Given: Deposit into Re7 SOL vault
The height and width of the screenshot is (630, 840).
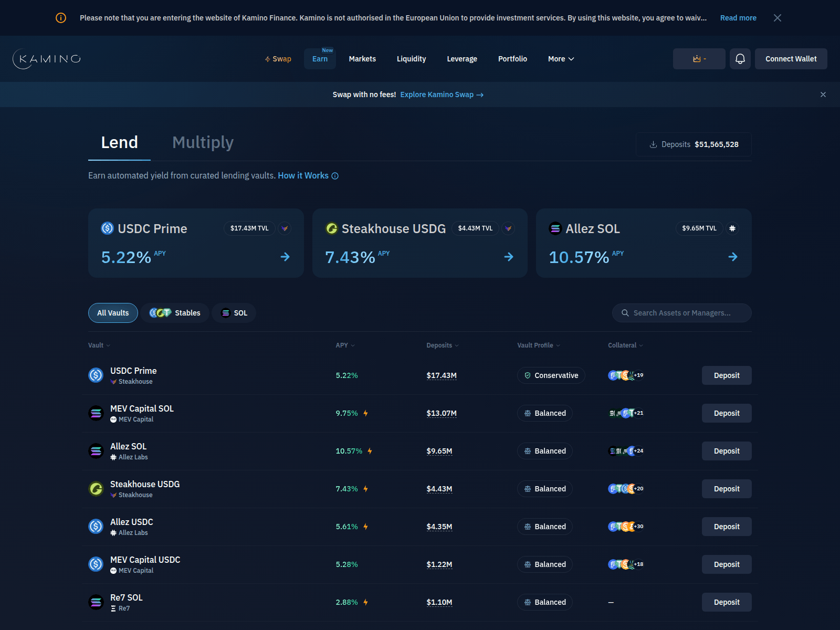Looking at the screenshot, I should click(727, 602).
